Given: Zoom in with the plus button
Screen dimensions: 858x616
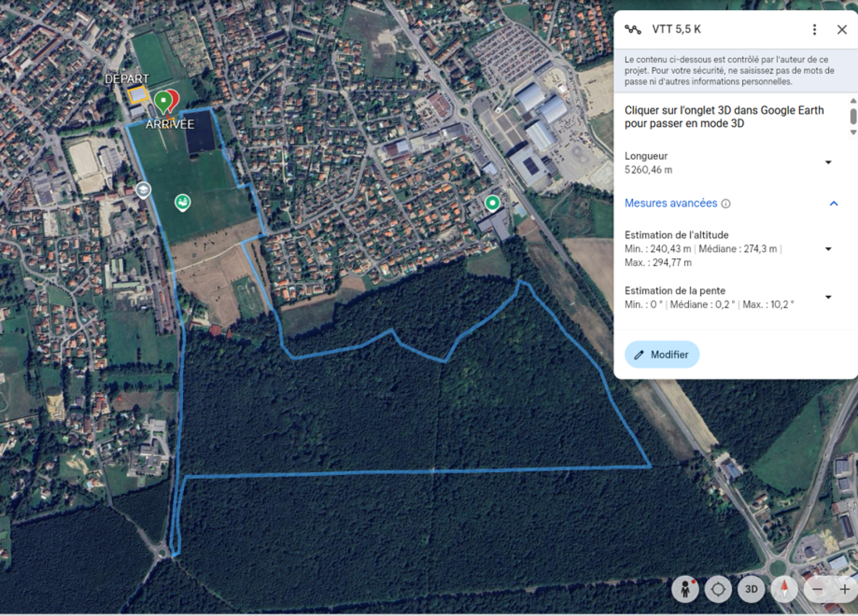Looking at the screenshot, I should coord(845,589).
